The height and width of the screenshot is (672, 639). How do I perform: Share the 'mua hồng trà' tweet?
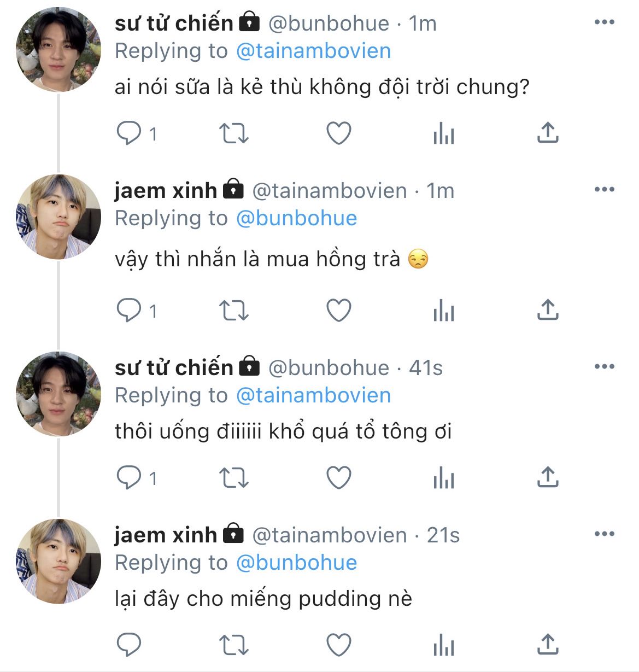click(547, 310)
